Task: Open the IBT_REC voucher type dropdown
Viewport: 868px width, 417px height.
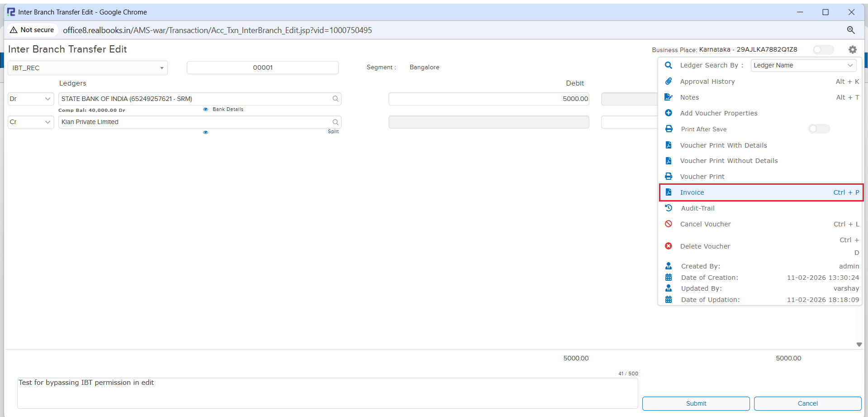Action: tap(88, 68)
